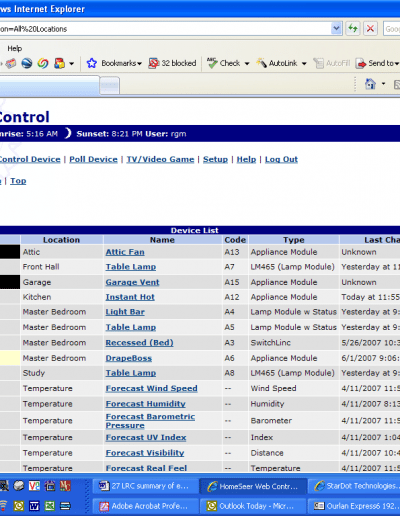The height and width of the screenshot is (516, 400).
Task: Follow the TV/Video Game link
Action: [x=160, y=159]
